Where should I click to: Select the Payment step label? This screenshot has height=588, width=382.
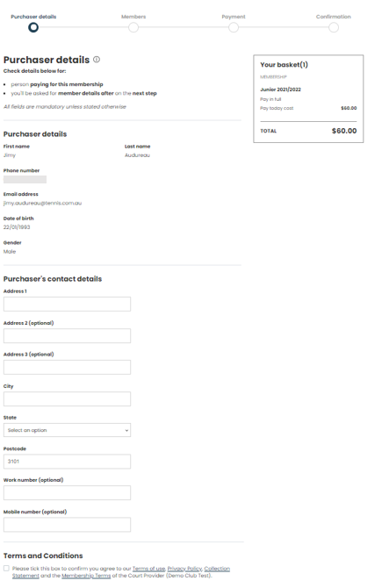tap(234, 17)
